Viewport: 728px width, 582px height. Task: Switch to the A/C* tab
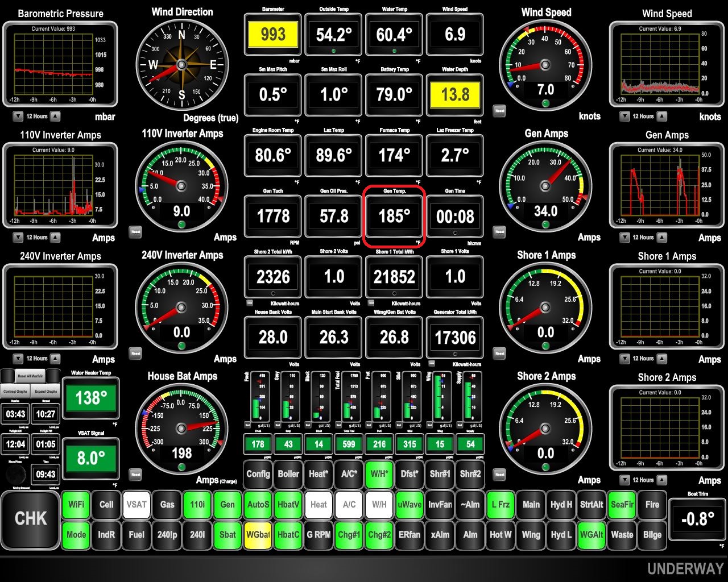click(349, 474)
